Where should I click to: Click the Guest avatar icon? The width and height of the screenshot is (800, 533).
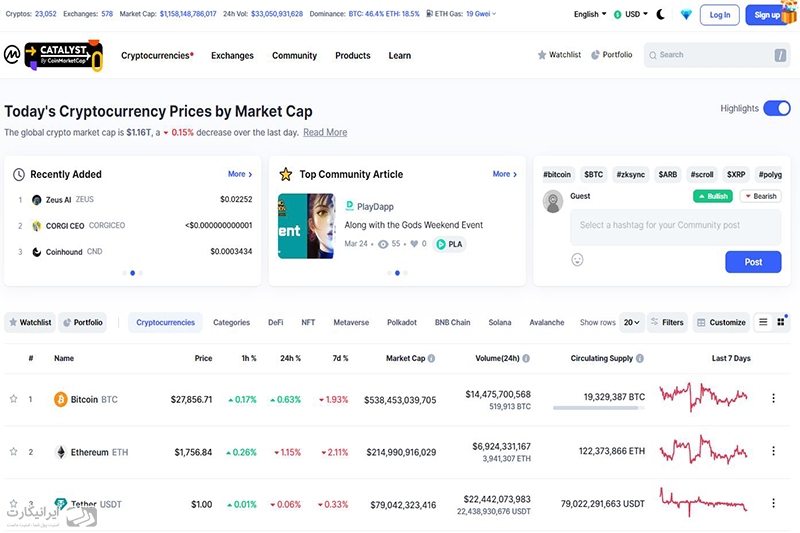pos(553,201)
